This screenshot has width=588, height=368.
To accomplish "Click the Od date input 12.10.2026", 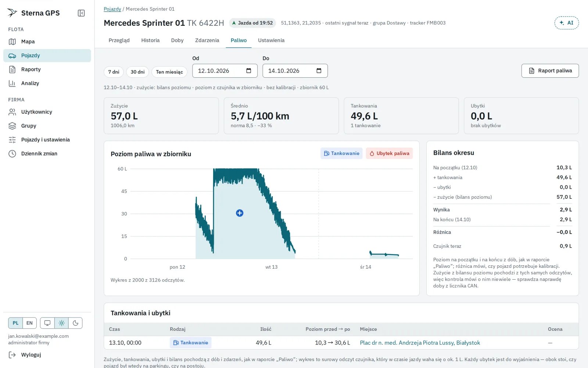I will click(225, 71).
